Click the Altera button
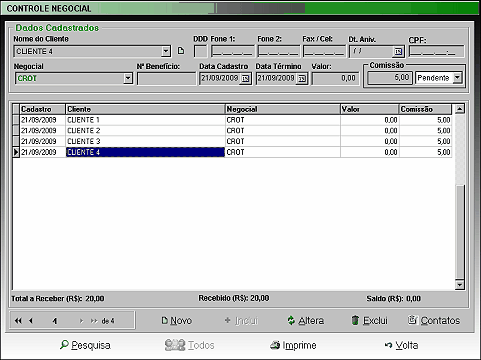The width and height of the screenshot is (481, 360). pos(305,320)
